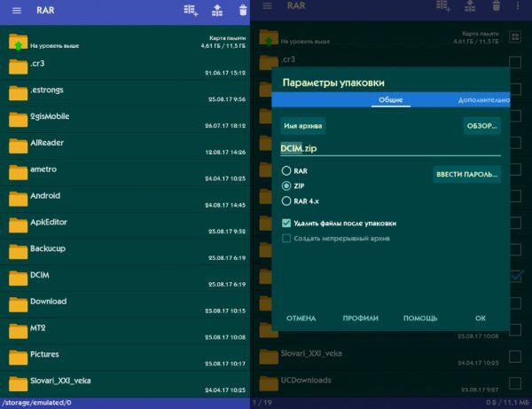The width and height of the screenshot is (532, 409).
Task: Click the ПОМОЩЬ button
Action: tap(420, 319)
